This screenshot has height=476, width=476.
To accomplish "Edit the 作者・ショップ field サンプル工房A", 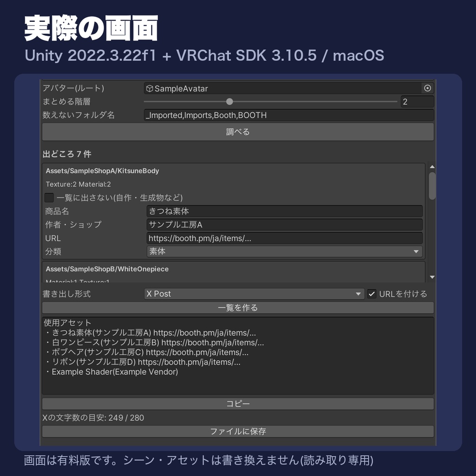I will (284, 225).
